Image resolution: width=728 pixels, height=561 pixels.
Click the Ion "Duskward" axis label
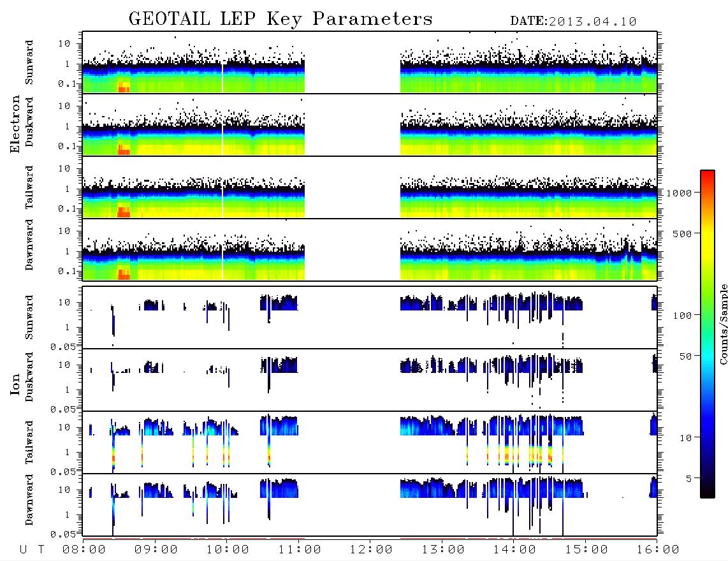point(29,377)
